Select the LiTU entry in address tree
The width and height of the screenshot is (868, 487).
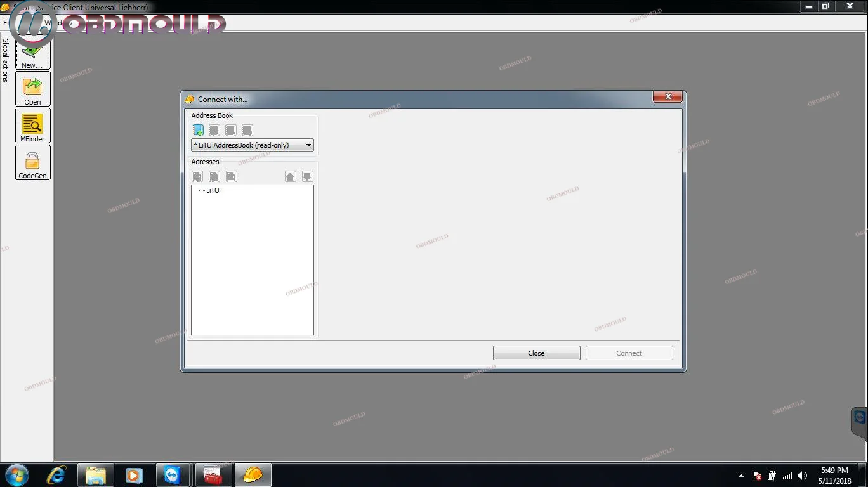click(x=213, y=190)
